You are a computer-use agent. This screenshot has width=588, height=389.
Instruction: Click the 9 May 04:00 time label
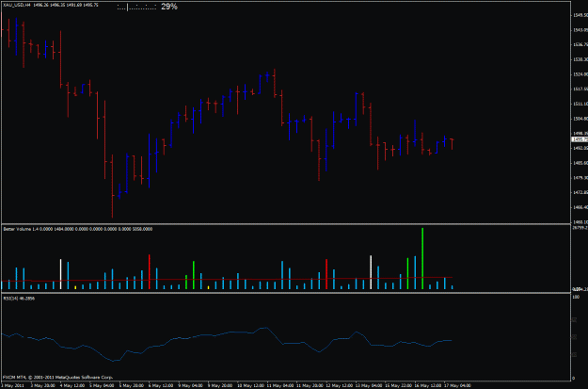point(190,385)
